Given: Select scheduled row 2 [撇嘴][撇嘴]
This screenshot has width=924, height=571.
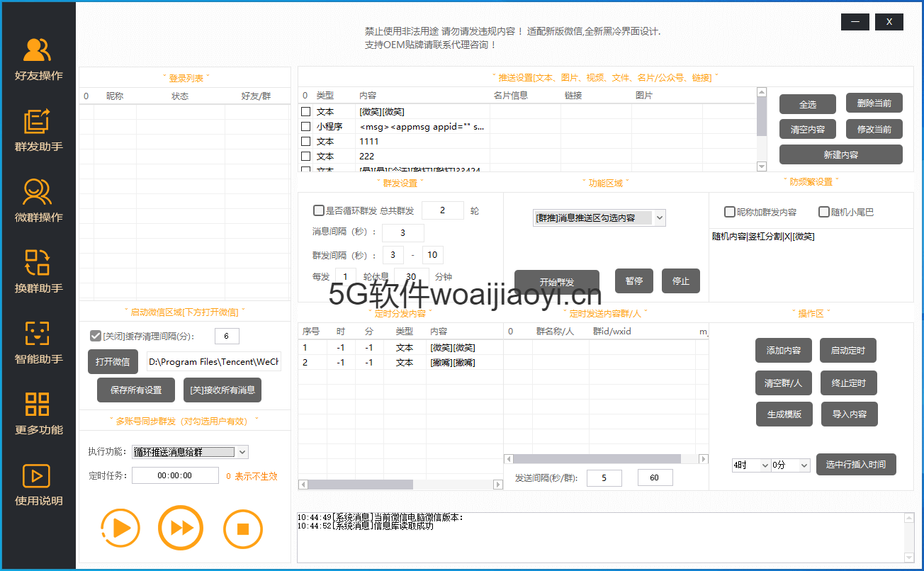Looking at the screenshot, I should (x=400, y=363).
